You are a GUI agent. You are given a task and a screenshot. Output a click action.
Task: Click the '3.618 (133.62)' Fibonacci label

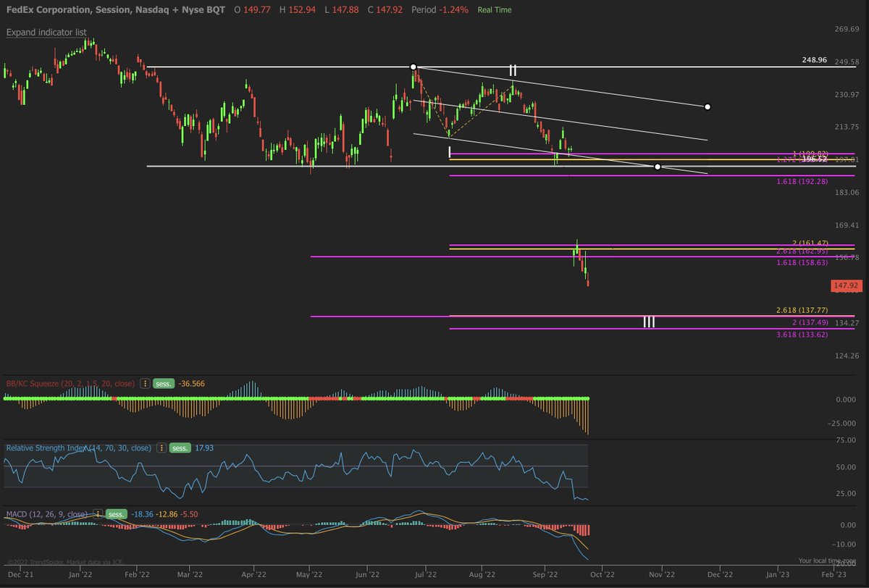pos(801,335)
